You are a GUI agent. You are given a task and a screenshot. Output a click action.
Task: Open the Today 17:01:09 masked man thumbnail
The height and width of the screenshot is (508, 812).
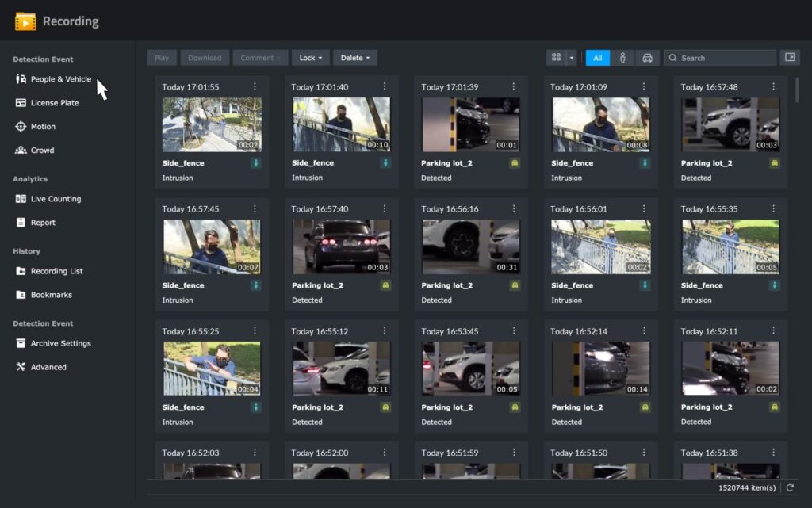pyautogui.click(x=601, y=124)
